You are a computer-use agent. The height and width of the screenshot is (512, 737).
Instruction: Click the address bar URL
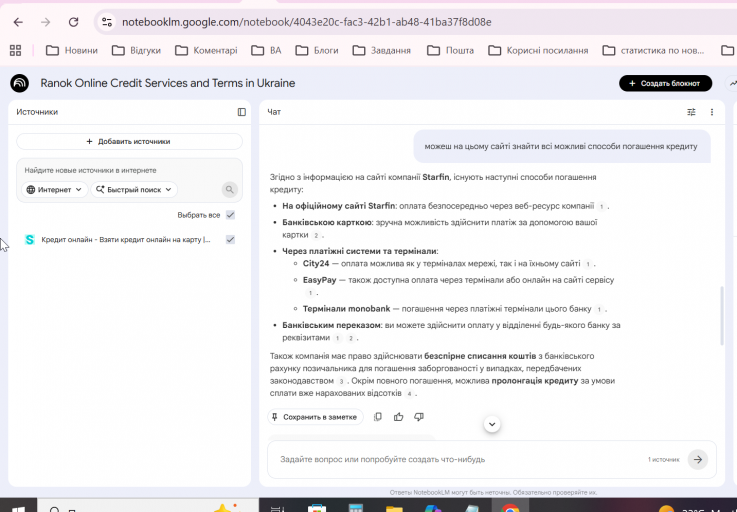pyautogui.click(x=306, y=22)
